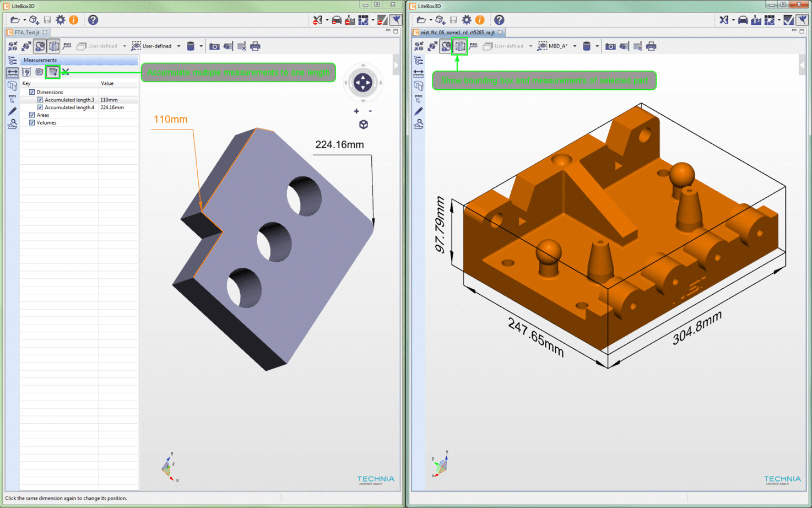812x508 pixels.
Task: Open grid-icon dropdown arrow in left window
Action: [x=373, y=20]
